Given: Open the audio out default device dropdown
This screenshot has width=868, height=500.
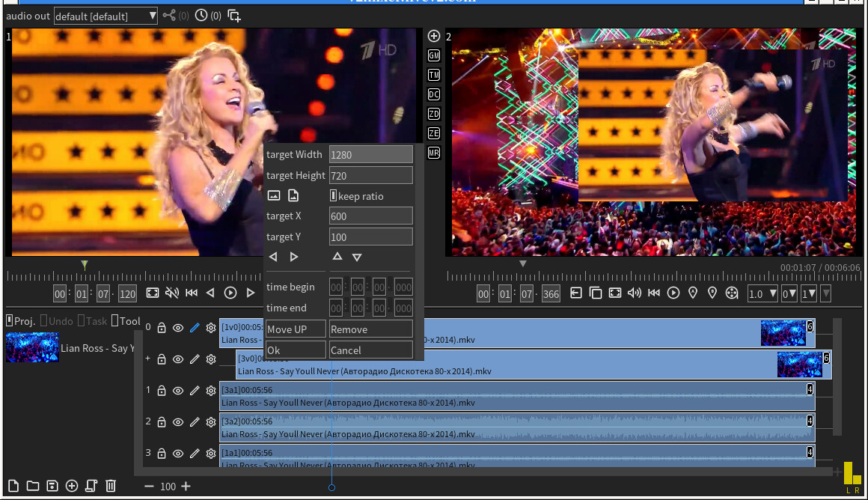Looking at the screenshot, I should coord(106,15).
